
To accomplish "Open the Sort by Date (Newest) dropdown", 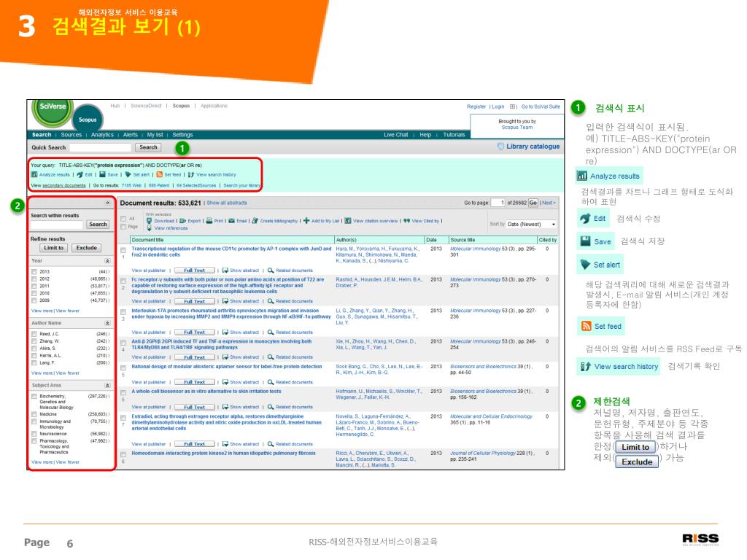I will pos(531,225).
